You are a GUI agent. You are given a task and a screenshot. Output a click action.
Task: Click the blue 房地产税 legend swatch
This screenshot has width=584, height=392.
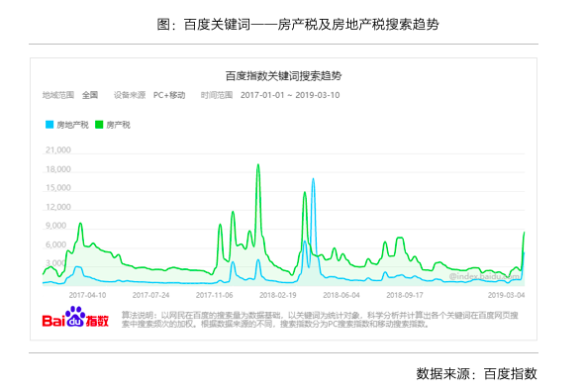pos(49,125)
